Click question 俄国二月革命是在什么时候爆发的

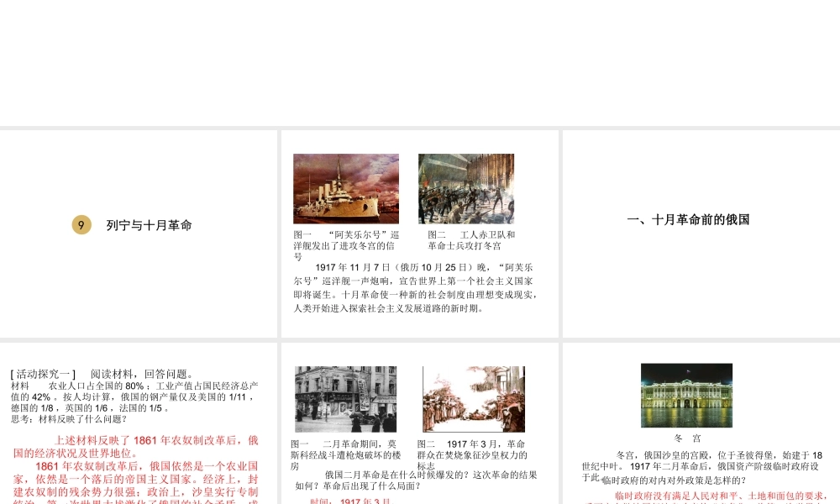[x=416, y=480]
